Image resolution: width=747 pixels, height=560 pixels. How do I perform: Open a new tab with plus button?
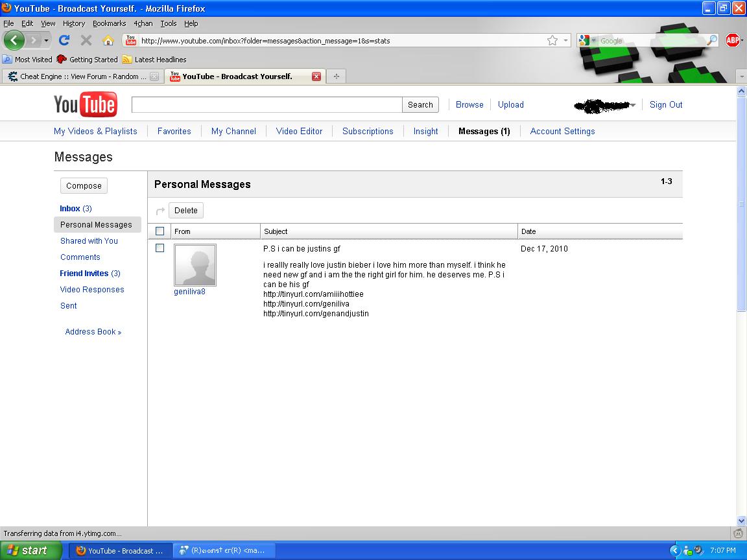tap(337, 76)
